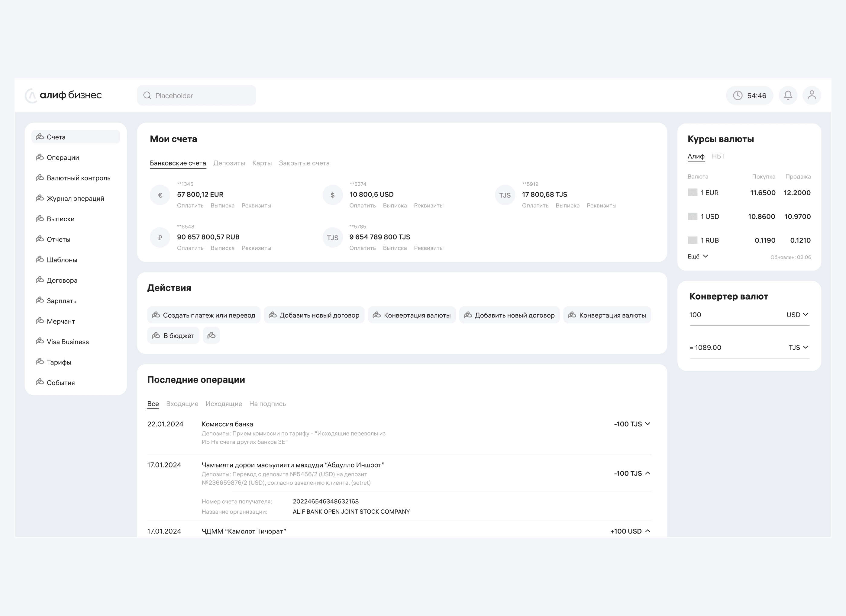Click the icon beside Операции in sidebar
The height and width of the screenshot is (616, 846).
tap(40, 157)
